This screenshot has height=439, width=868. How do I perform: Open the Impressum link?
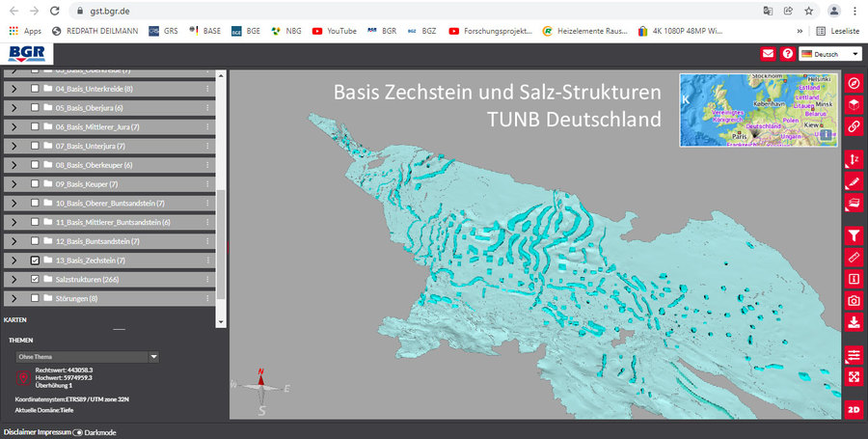click(x=54, y=431)
